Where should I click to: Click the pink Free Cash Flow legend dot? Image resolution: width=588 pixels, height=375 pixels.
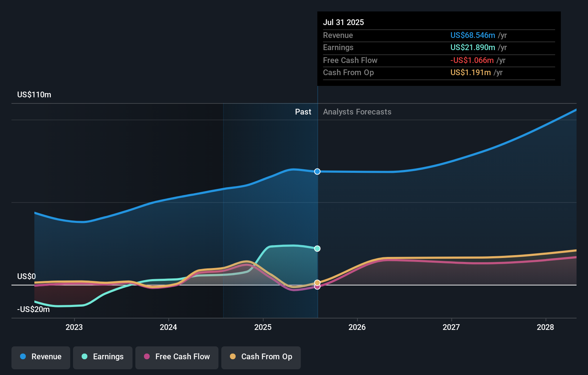(x=147, y=357)
